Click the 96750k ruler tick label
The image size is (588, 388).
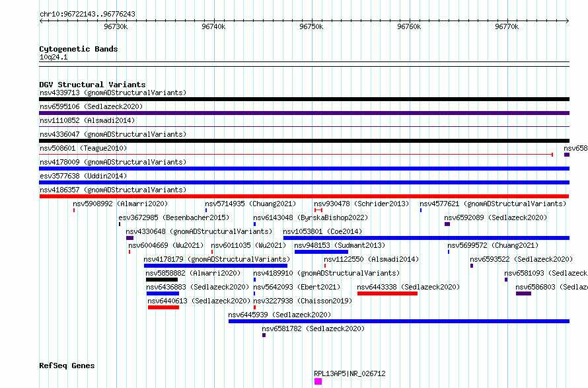[x=311, y=26]
